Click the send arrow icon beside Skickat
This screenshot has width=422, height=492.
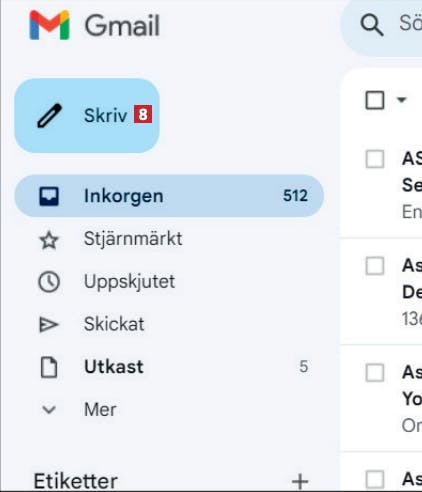coord(49,325)
